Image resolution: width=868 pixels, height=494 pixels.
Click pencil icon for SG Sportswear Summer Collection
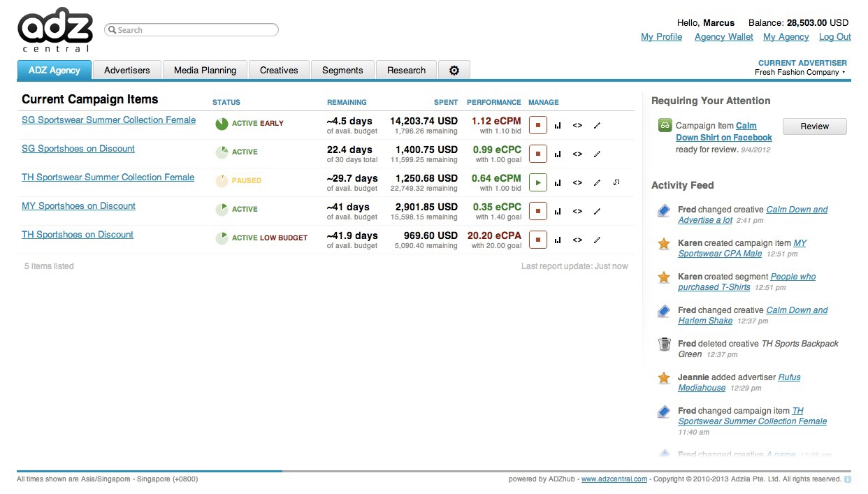(597, 126)
